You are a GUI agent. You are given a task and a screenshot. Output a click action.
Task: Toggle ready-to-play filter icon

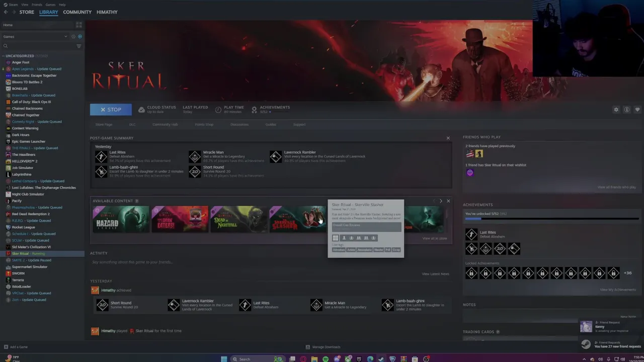pyautogui.click(x=79, y=37)
